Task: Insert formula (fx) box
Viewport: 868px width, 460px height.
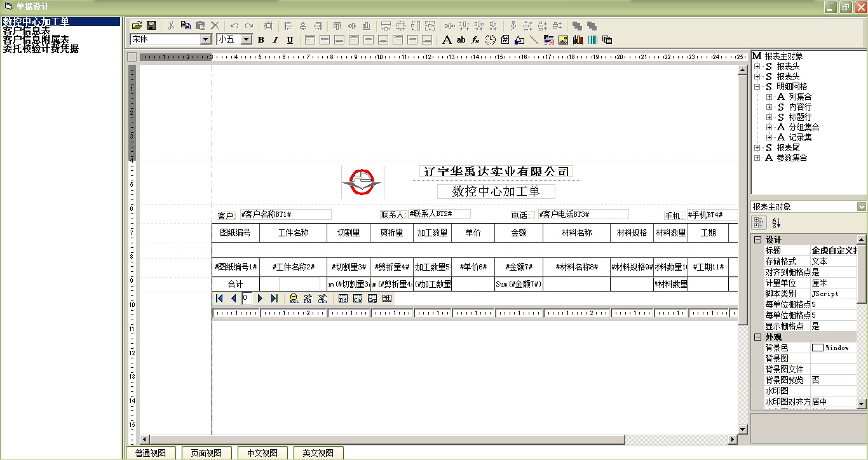Action: tap(475, 39)
